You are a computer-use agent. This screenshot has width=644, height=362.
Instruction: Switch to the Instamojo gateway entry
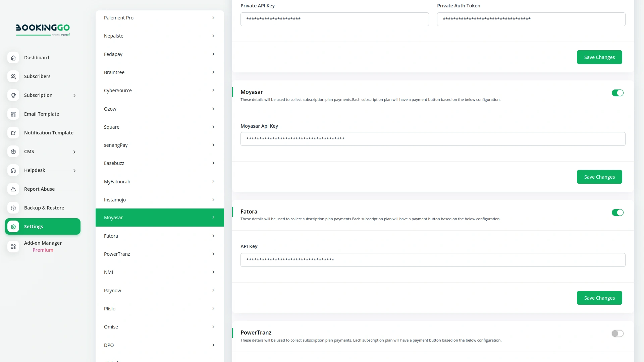[114, 199]
